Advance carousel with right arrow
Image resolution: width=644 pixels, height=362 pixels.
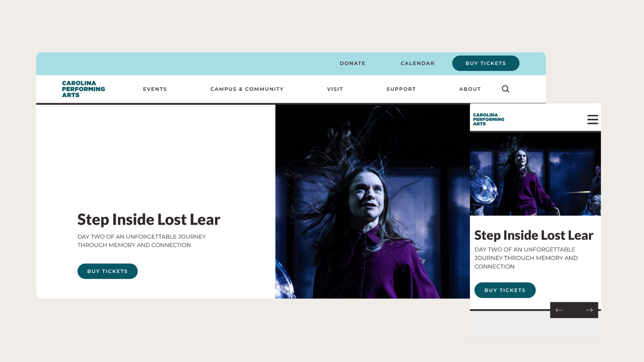[x=589, y=310]
